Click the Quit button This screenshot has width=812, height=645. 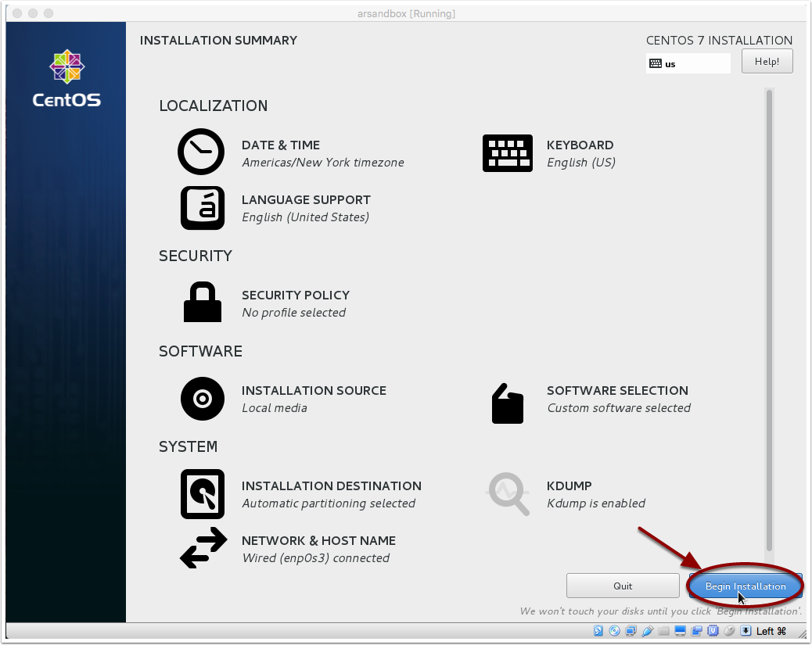click(x=623, y=586)
